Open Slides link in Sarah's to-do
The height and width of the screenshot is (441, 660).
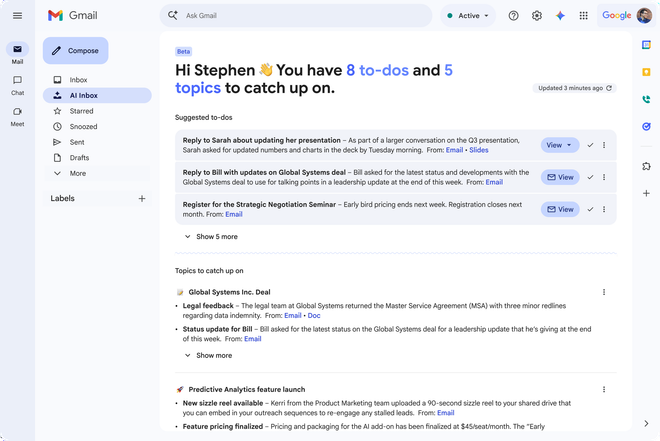coord(479,150)
